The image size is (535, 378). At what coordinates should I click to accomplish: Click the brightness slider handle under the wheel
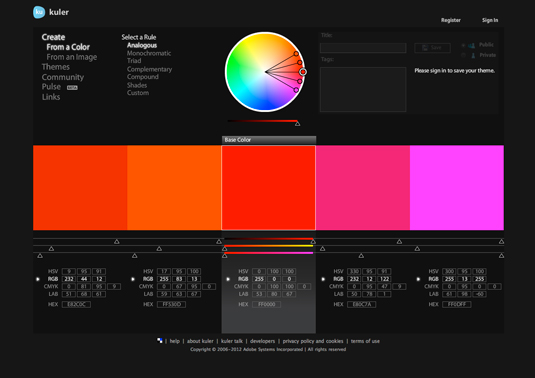click(298, 124)
